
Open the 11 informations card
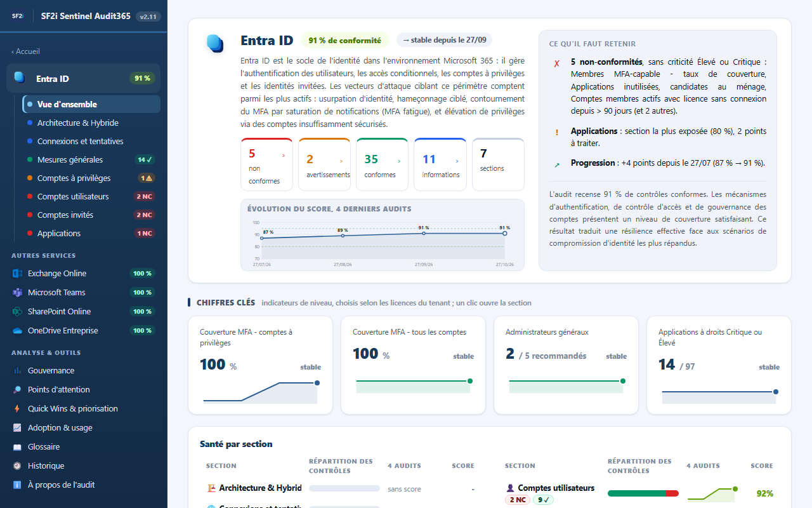pos(440,164)
